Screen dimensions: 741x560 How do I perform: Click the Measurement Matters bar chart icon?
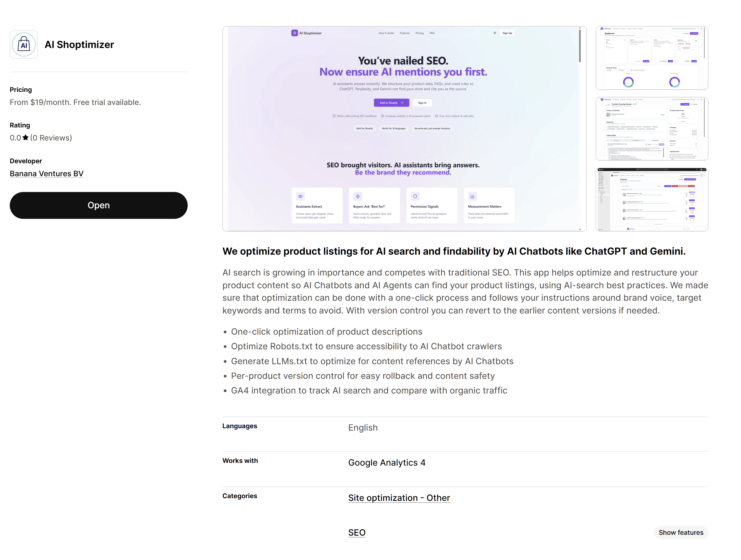pyautogui.click(x=472, y=196)
